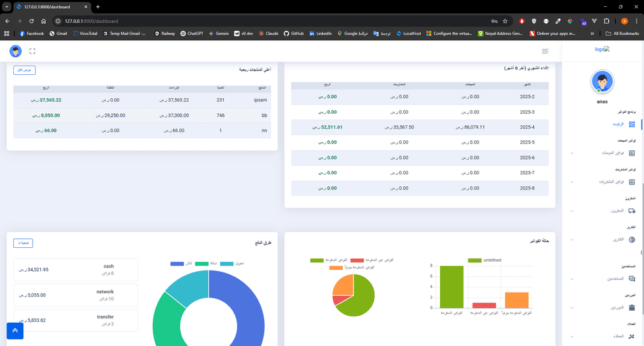Click the reports half-circle icon in sidebar
Screen dimensions: 644x346
click(631, 240)
